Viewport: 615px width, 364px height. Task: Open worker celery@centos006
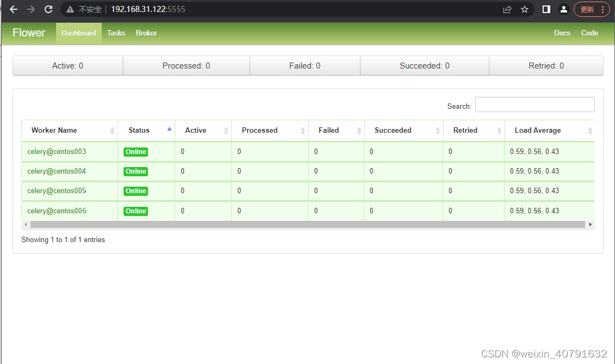pyautogui.click(x=57, y=211)
